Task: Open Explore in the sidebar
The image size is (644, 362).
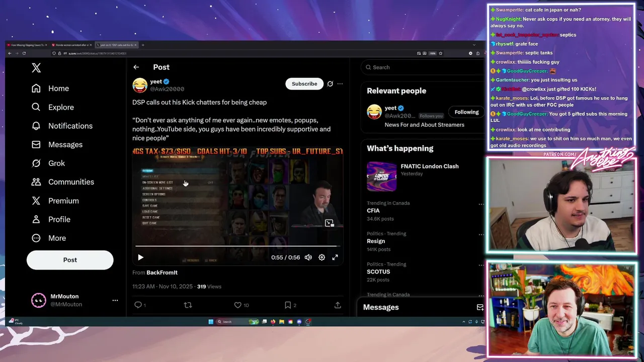Action: 52,107
